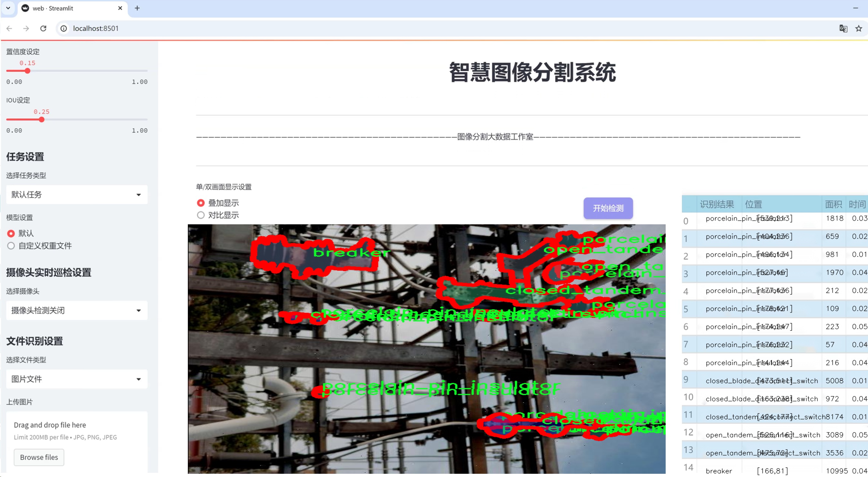Click the 摄像头实时巡检设置 heading
The height and width of the screenshot is (477, 868).
point(49,272)
